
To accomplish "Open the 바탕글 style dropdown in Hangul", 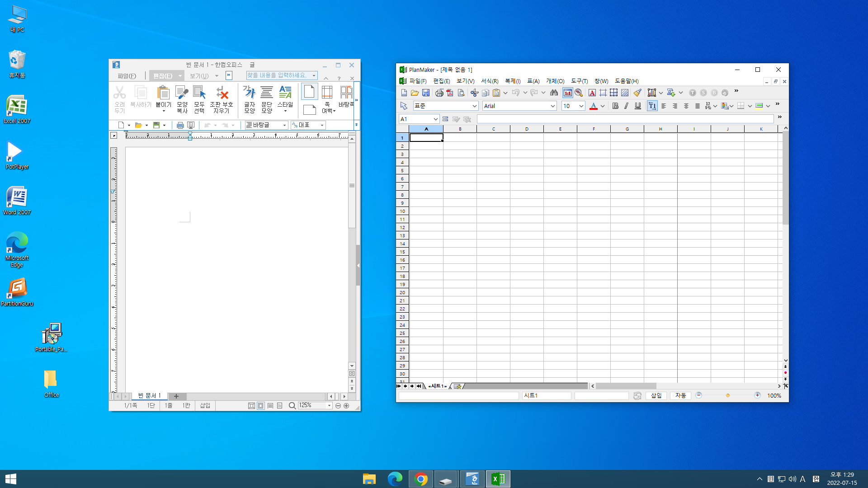I will (x=284, y=125).
